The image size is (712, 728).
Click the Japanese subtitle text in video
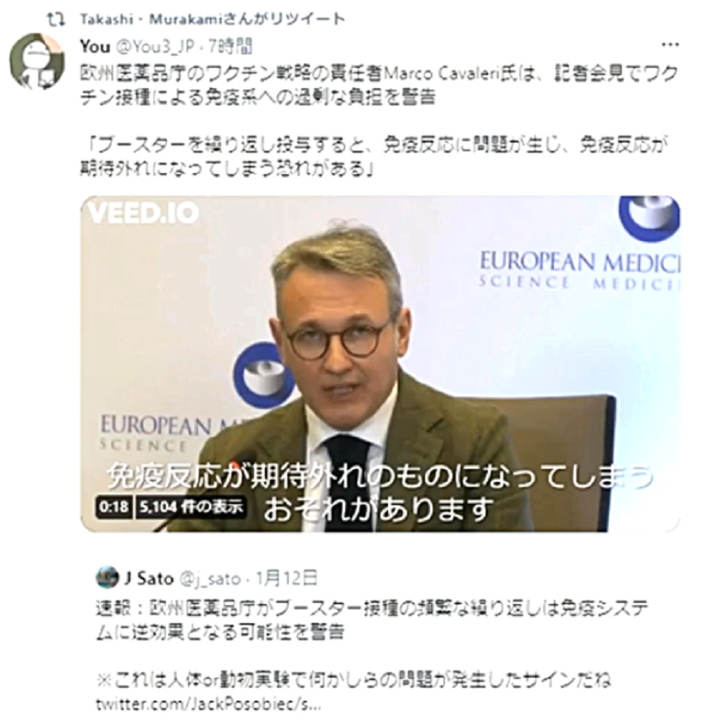pos(380,493)
